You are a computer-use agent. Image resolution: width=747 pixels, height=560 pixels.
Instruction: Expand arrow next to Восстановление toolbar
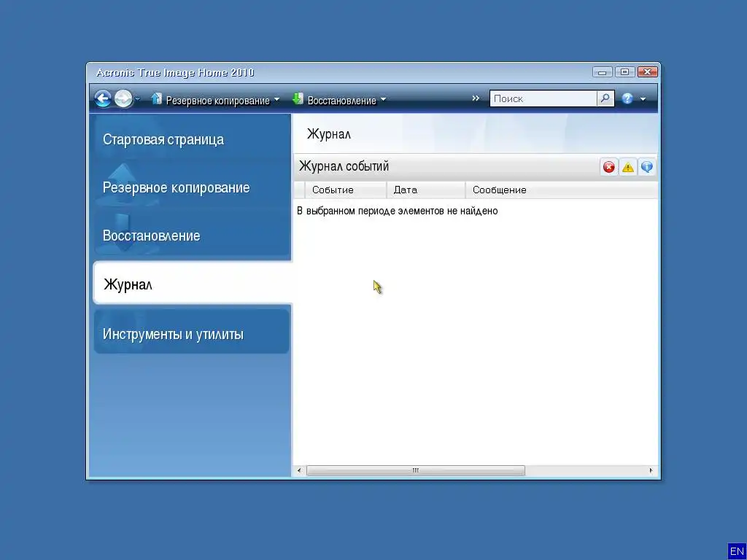pyautogui.click(x=384, y=99)
